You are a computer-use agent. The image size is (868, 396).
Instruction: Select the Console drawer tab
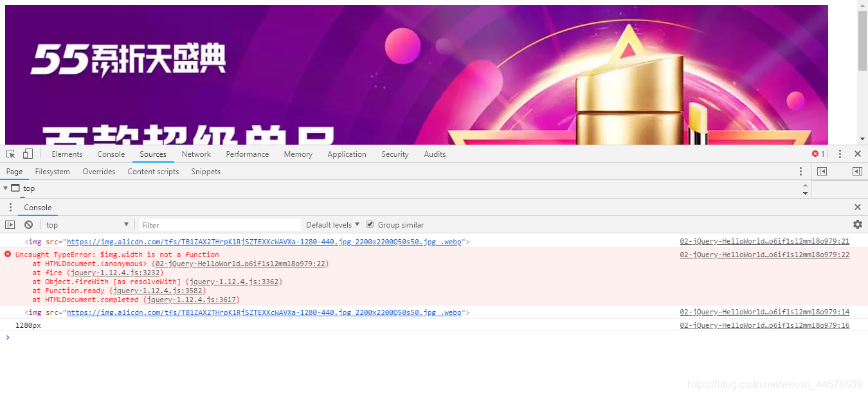pos(38,208)
